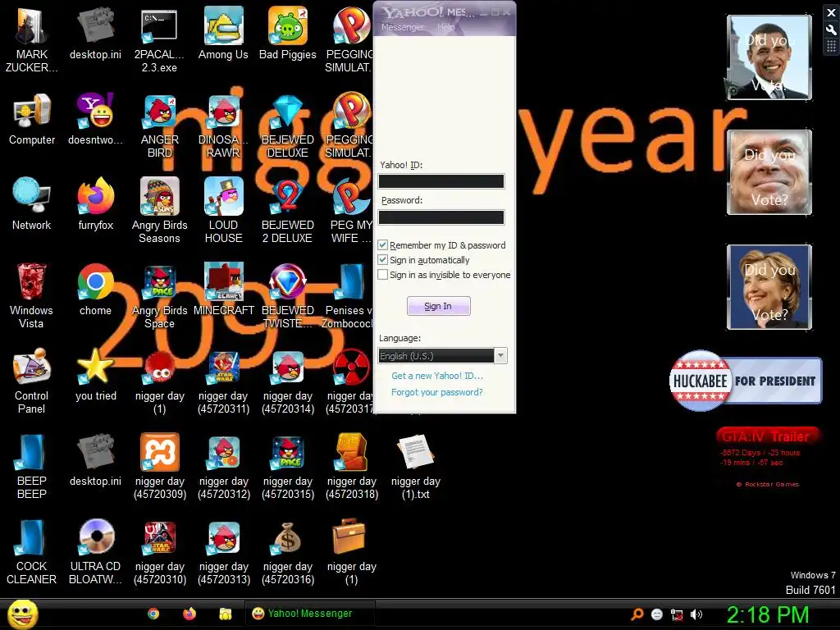Launch pinned Chrome on the taskbar
This screenshot has width=840, height=630.
pyautogui.click(x=153, y=614)
